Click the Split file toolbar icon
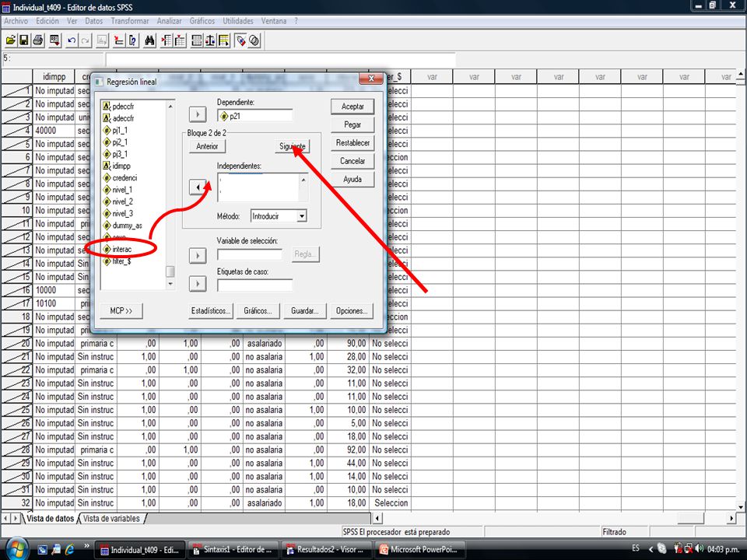Image resolution: width=747 pixels, height=560 pixels. coord(197,41)
